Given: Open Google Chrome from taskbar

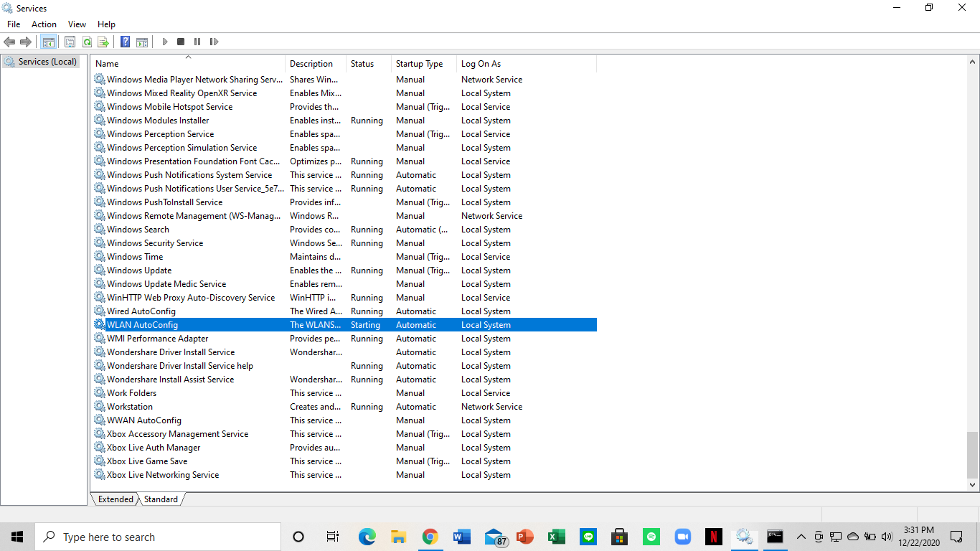Looking at the screenshot, I should [x=430, y=537].
